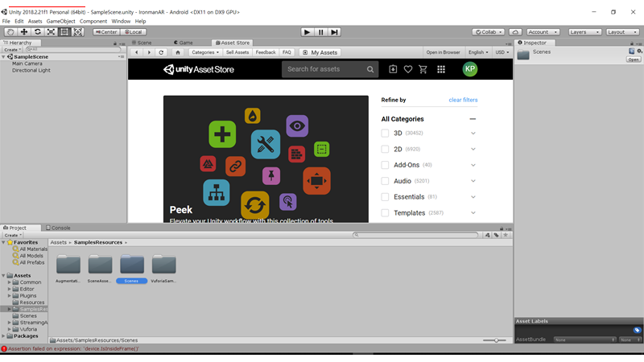The height and width of the screenshot is (362, 644).
Task: Go back in Asset Store browser
Action: coord(136,52)
